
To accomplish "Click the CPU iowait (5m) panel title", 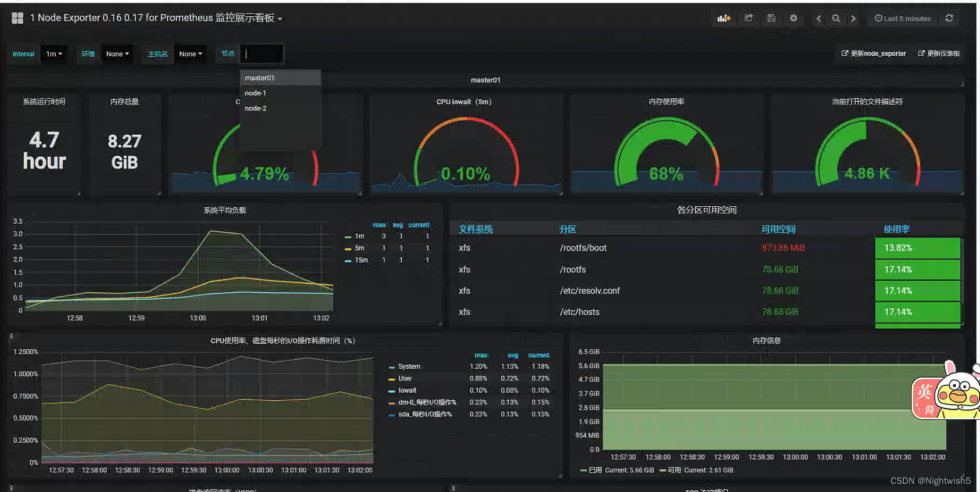I will pyautogui.click(x=464, y=102).
